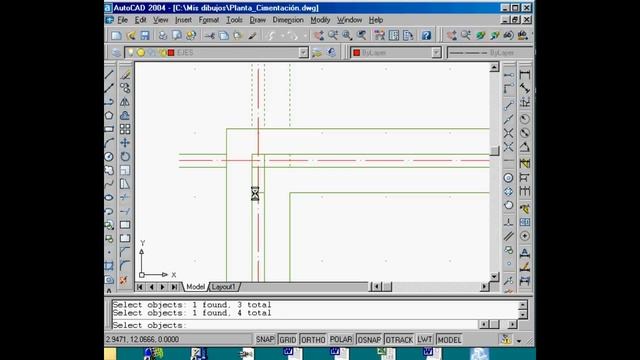Toggle POLAR tracking in status bar
This screenshot has height=360, width=640.
click(341, 340)
